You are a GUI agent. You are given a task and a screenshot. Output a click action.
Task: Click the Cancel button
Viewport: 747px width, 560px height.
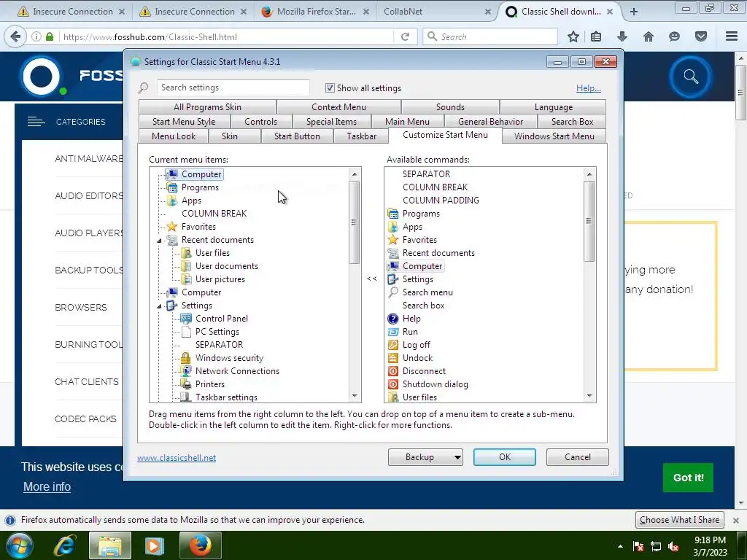pos(578,457)
